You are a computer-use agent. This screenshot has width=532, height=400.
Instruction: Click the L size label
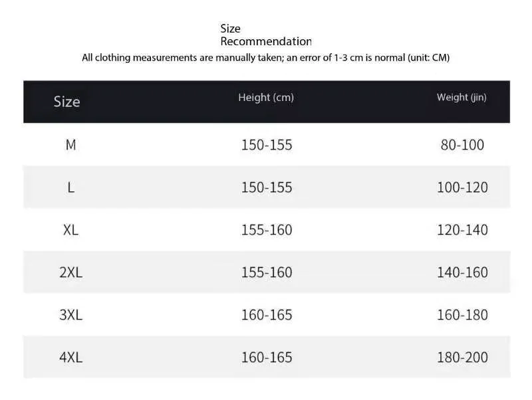(70, 187)
